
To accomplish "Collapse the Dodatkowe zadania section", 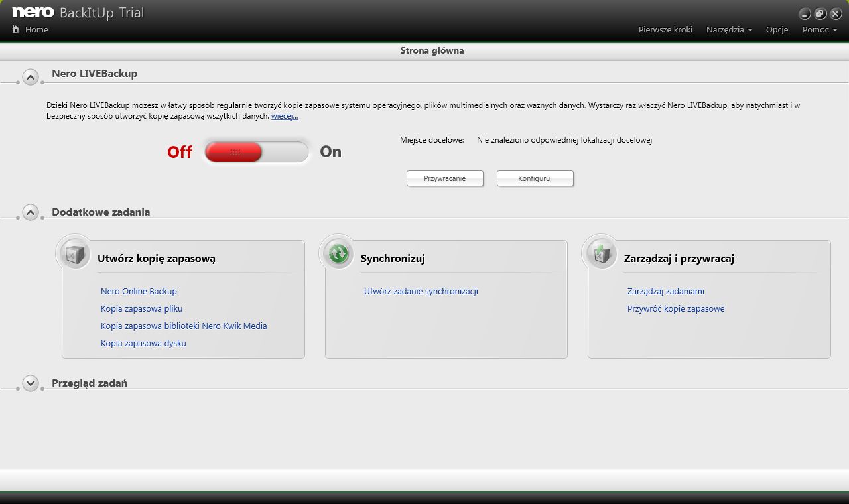I will click(31, 212).
